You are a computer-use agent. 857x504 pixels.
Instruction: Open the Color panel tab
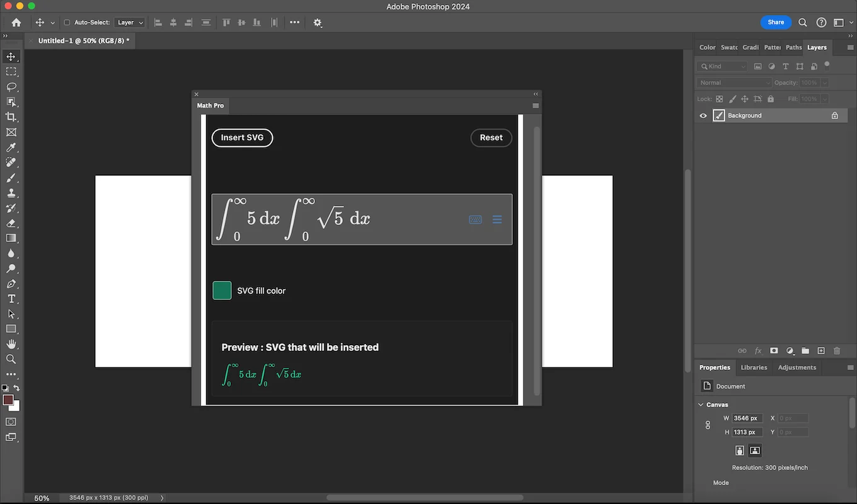(708, 47)
